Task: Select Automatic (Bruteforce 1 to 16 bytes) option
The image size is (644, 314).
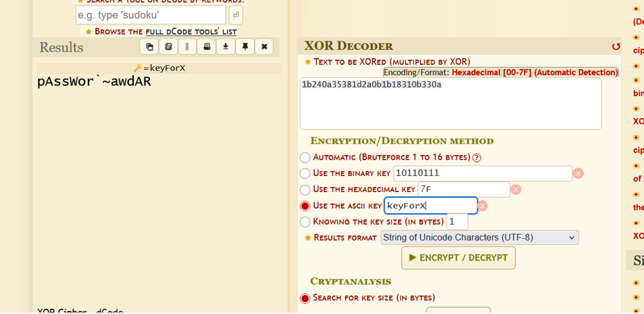Action: pos(305,158)
